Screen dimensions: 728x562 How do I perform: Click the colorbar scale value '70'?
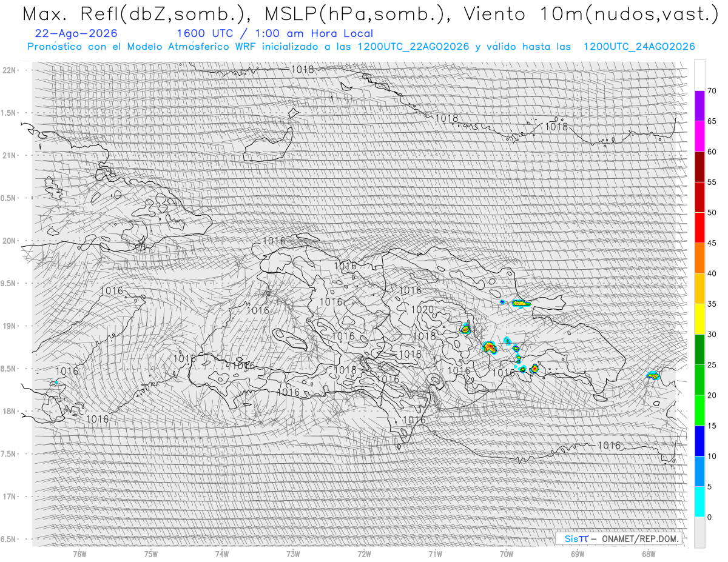pyautogui.click(x=712, y=91)
